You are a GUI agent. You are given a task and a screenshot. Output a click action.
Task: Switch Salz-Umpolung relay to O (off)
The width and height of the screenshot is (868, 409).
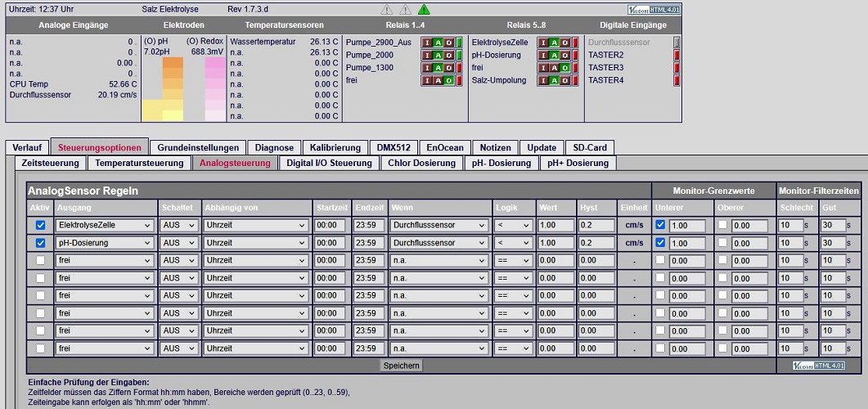tap(565, 80)
